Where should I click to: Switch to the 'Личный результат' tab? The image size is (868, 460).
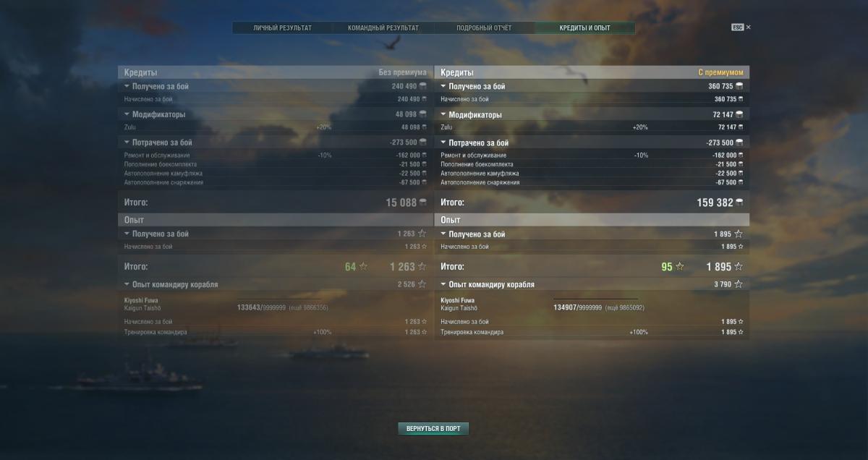pyautogui.click(x=282, y=27)
